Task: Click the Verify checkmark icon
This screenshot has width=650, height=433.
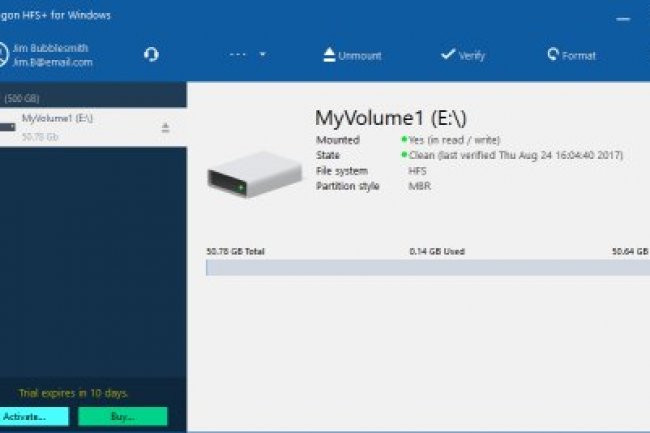Action: click(x=448, y=55)
